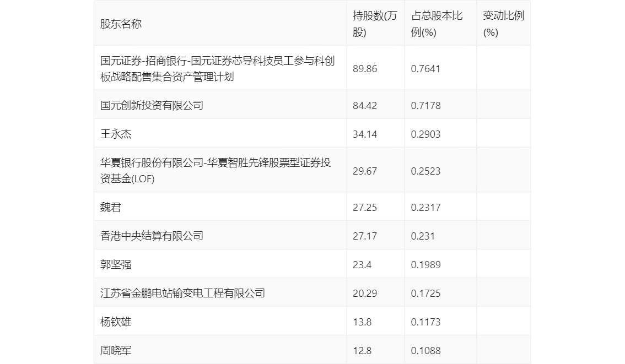Select shareholder 魏君

tap(110, 207)
